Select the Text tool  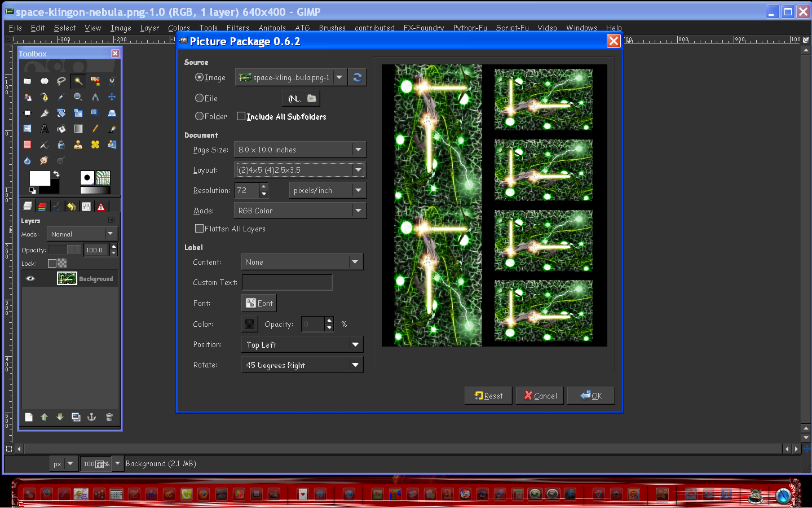[45, 129]
